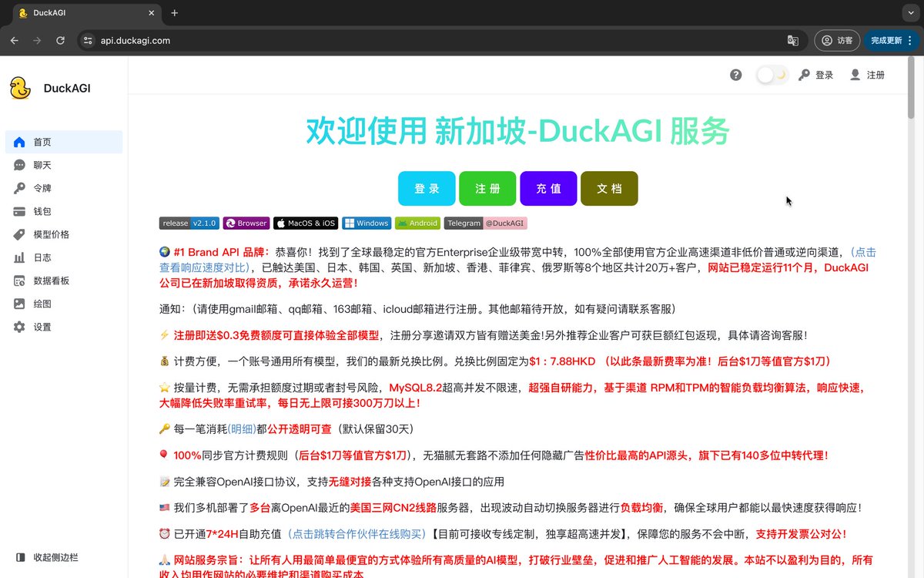Viewport: 924px width, 578px height.
Task: Click the DuckAGI duck logo
Action: pos(20,88)
